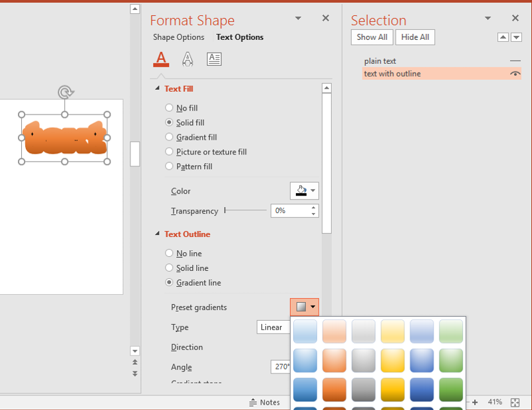532x410 pixels.
Task: Click the Angle value field
Action: tap(281, 367)
